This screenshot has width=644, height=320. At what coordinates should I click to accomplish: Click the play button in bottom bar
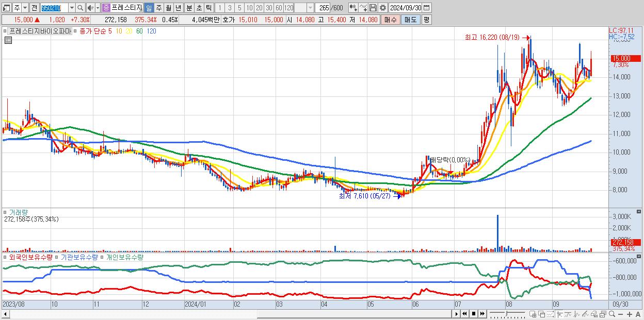[457, 314]
